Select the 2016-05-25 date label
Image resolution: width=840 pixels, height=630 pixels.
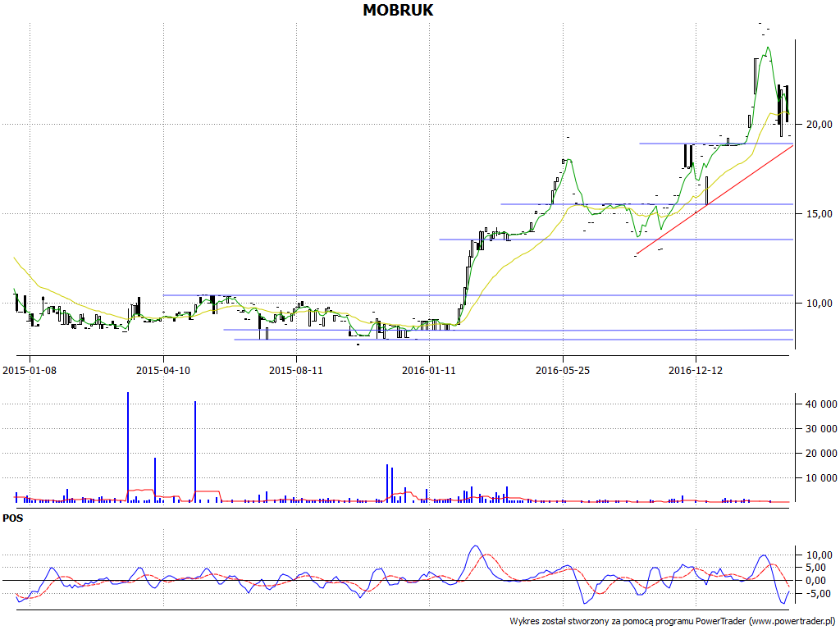tap(563, 370)
